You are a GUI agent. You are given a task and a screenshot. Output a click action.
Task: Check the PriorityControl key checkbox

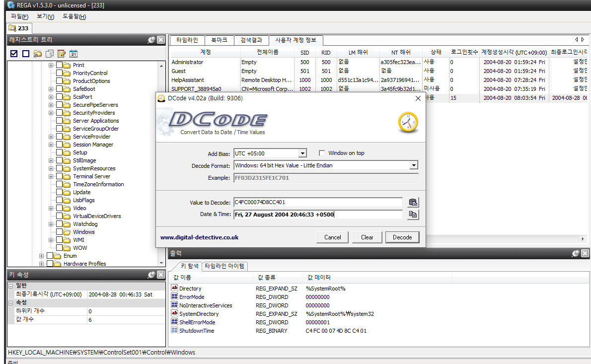(x=59, y=73)
